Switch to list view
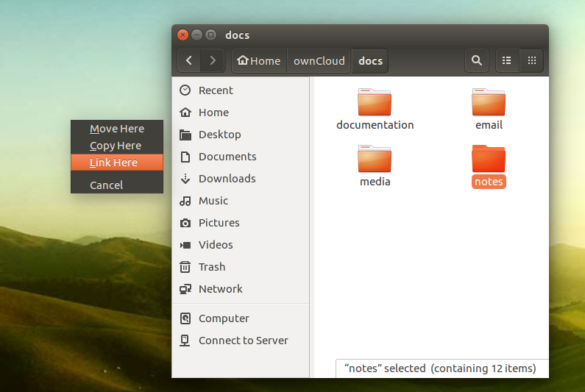This screenshot has width=585, height=392. [507, 60]
